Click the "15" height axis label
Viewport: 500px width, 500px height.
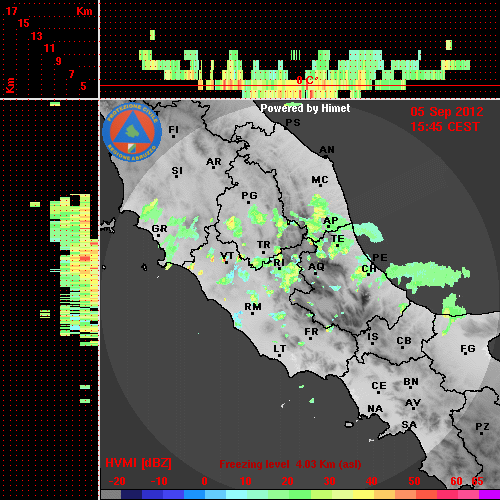coord(24,23)
